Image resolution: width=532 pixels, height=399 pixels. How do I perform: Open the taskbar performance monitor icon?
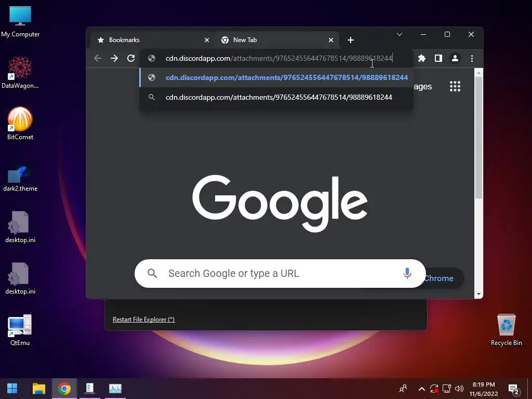tap(115, 389)
